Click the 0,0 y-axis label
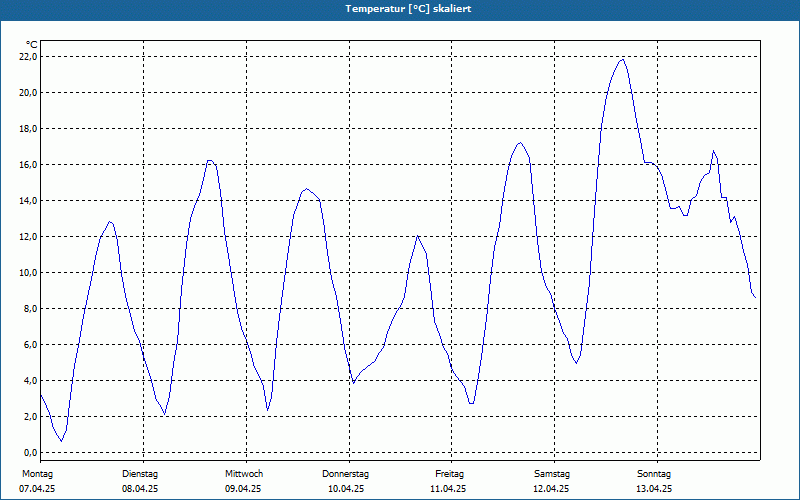This screenshot has width=800, height=500. tap(30, 453)
